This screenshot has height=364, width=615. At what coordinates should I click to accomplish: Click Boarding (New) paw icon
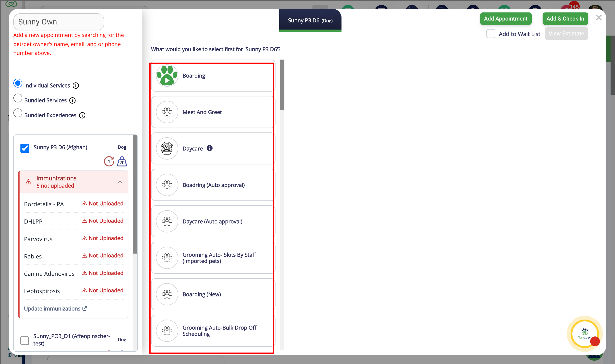pyautogui.click(x=167, y=294)
